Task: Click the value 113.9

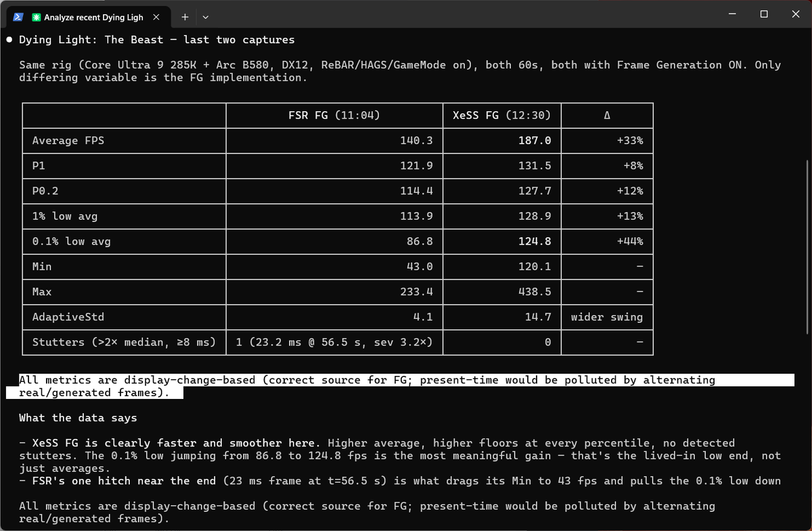Action: point(415,216)
